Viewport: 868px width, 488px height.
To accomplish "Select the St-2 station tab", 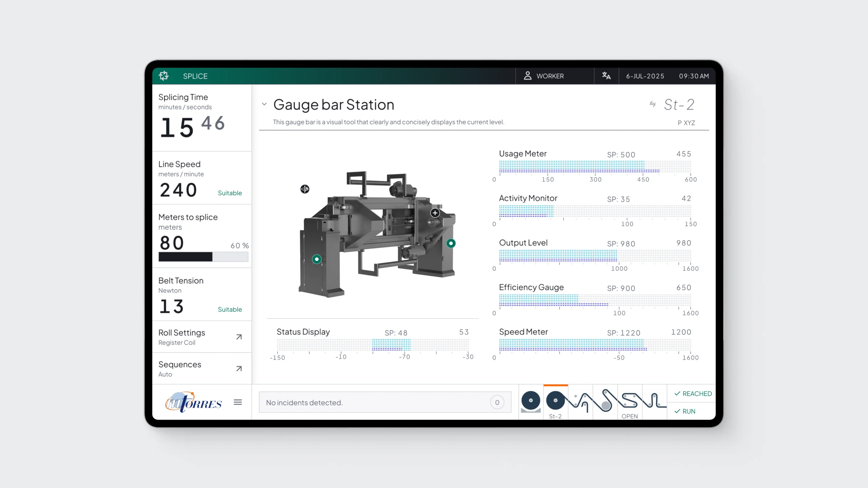I will point(555,402).
